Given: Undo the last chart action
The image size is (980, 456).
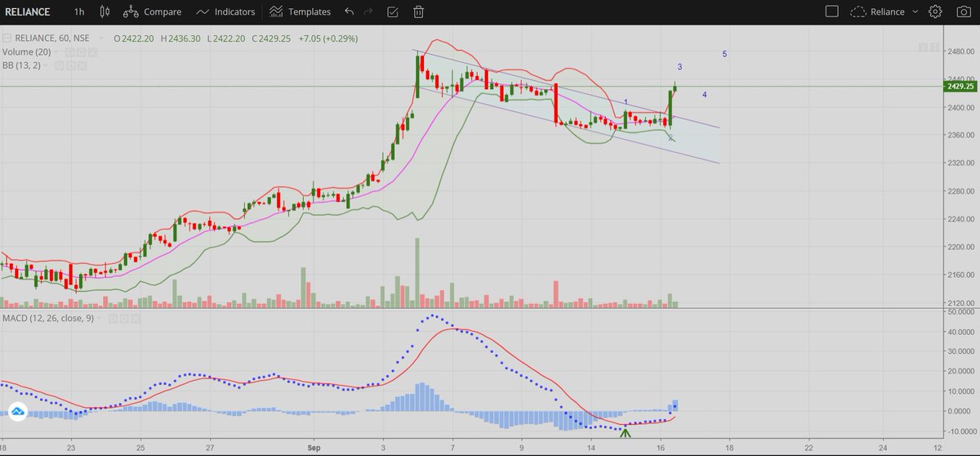Looking at the screenshot, I should (350, 11).
